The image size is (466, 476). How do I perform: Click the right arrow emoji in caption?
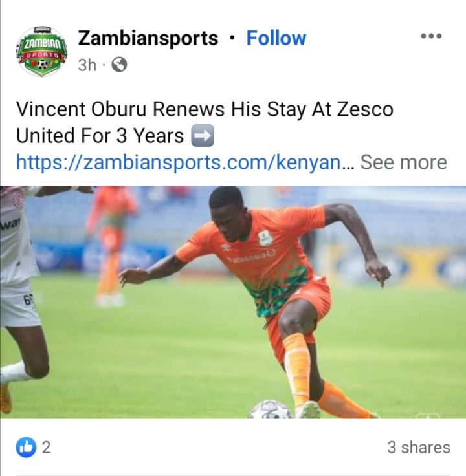point(203,135)
